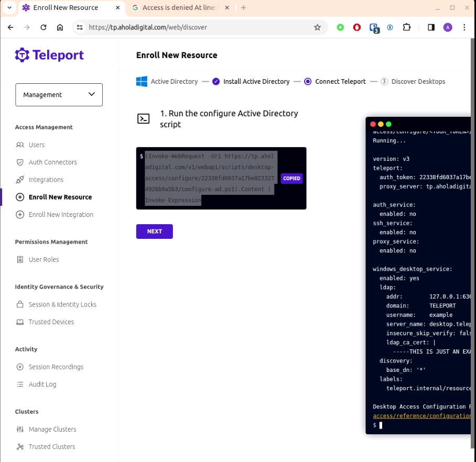Image resolution: width=476 pixels, height=462 pixels.
Task: Click the Invoke-WebRequest command text
Action: [210, 178]
